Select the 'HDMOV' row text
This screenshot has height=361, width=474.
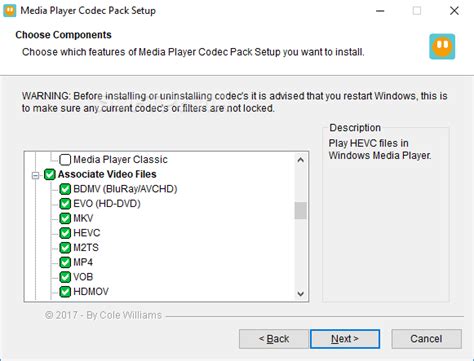tap(91, 292)
